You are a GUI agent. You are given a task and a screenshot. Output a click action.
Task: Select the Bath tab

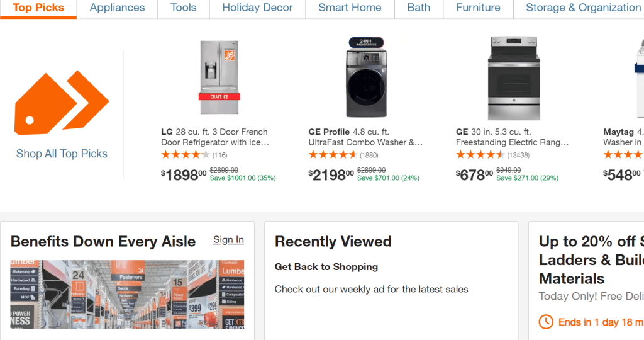(418, 8)
